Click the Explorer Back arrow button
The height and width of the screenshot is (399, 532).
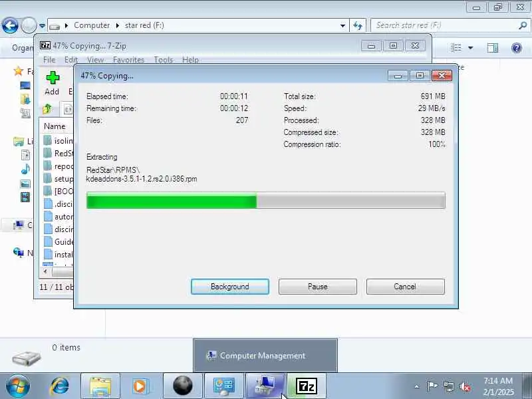click(x=10, y=25)
